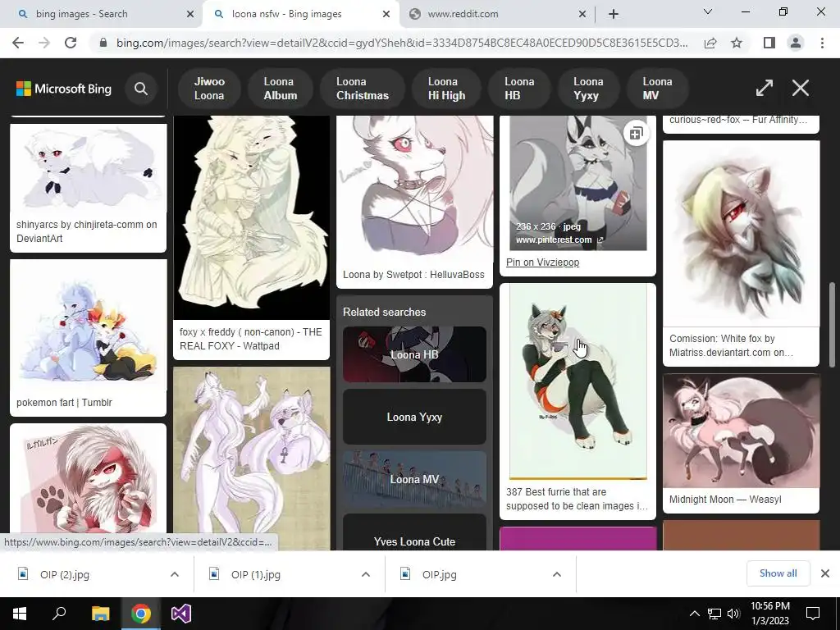Expand the image viewer to fullscreen
The image size is (840, 630).
765,88
